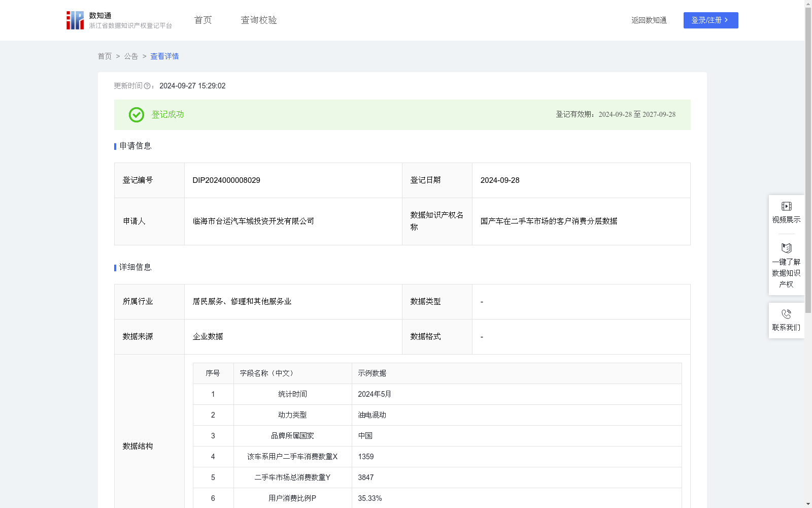Click the 动力类型 field row
812x508 pixels.
tap(437, 415)
